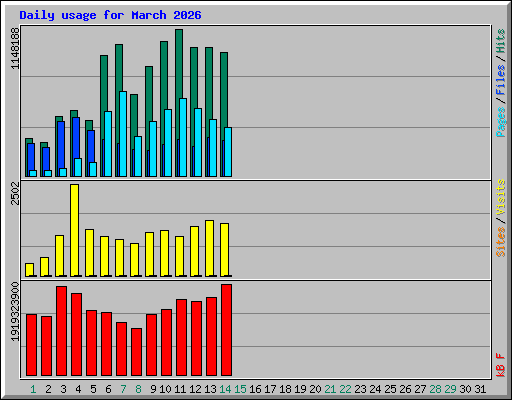Select green weekend day 15 label
The image size is (512, 400).
click(240, 389)
